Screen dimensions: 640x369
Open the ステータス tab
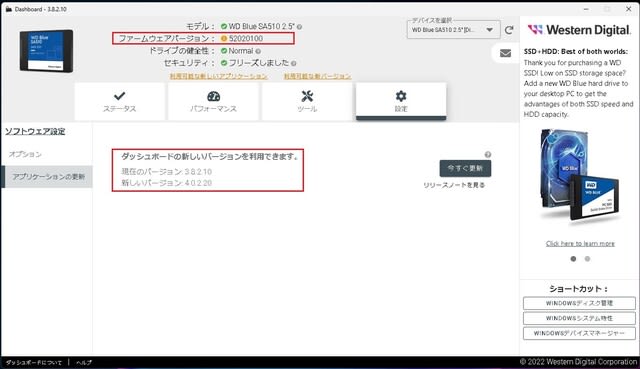[120, 101]
